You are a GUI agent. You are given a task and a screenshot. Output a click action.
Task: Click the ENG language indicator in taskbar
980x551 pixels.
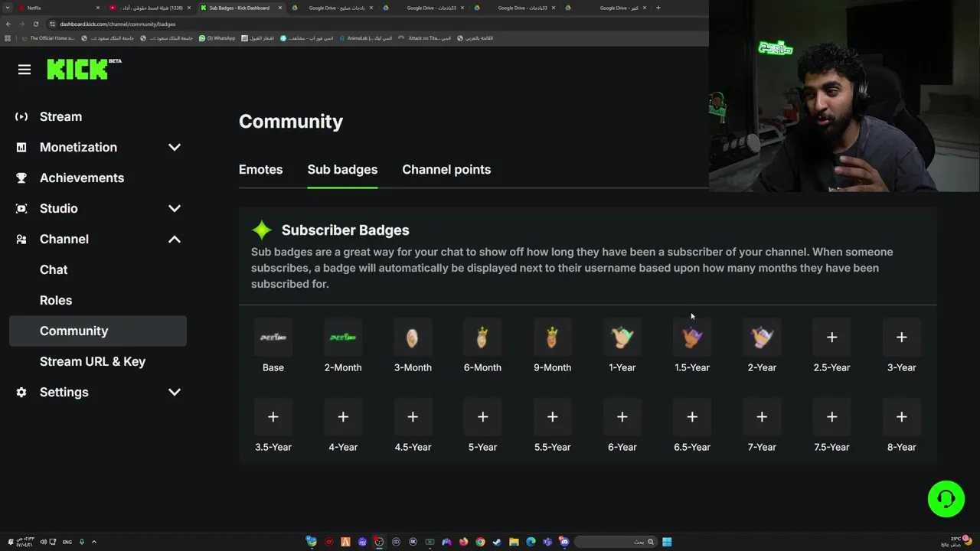[67, 542]
